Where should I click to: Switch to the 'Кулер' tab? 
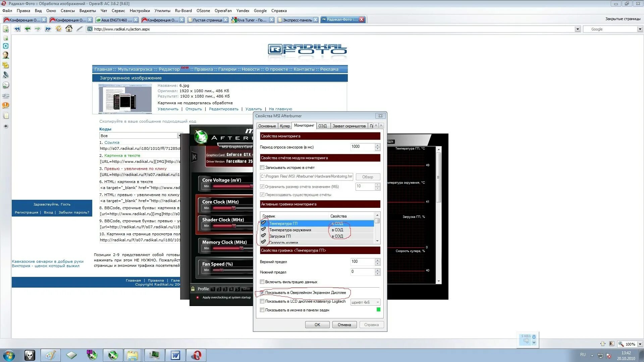[285, 126]
